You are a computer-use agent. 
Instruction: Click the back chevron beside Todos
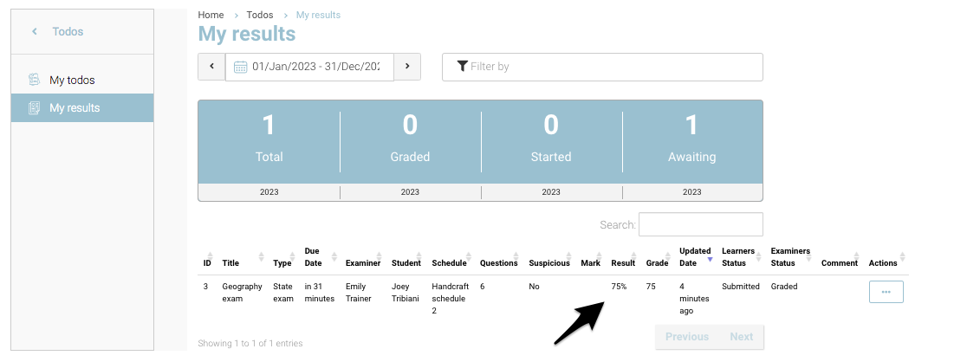click(x=35, y=32)
